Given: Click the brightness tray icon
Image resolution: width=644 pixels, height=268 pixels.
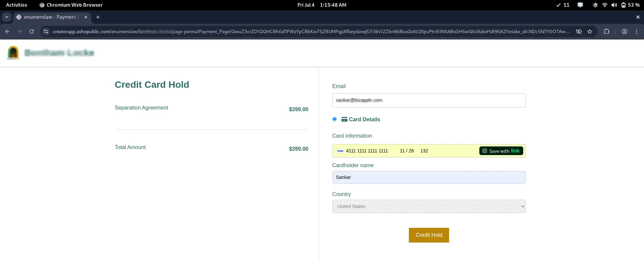Looking at the screenshot, I should [x=595, y=5].
